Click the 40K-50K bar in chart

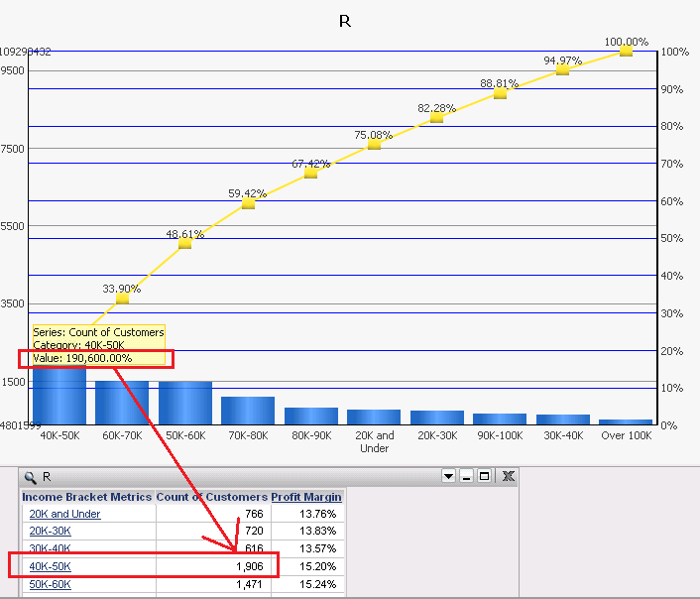59,397
